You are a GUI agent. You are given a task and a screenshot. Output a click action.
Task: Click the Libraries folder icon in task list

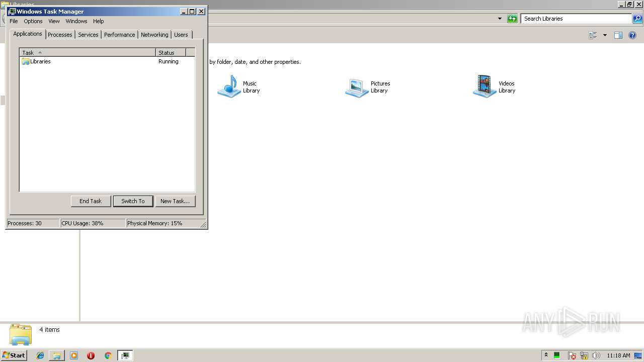26,61
